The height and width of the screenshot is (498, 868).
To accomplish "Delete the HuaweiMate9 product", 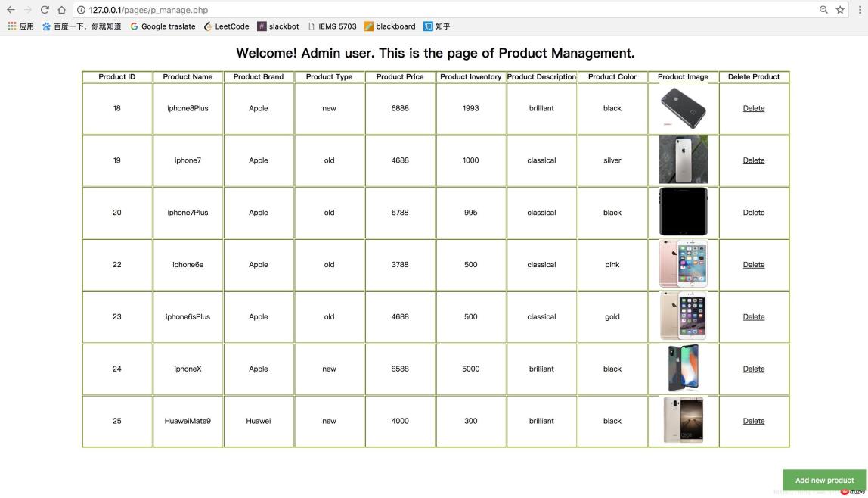I will pos(753,421).
